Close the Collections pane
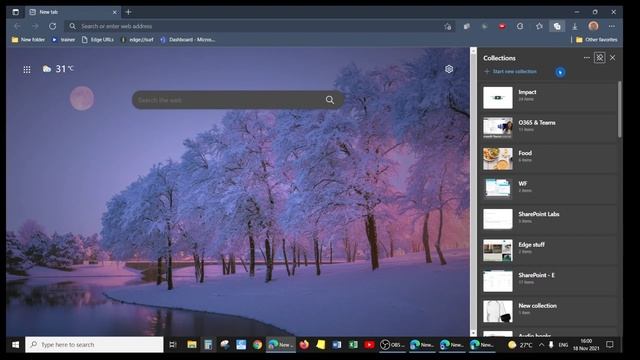This screenshot has width=640, height=360. (x=612, y=58)
